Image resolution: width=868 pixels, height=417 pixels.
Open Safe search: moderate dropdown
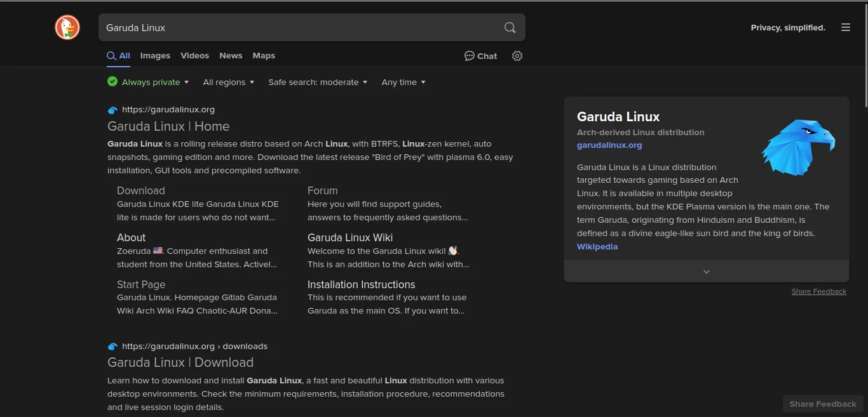(x=318, y=82)
